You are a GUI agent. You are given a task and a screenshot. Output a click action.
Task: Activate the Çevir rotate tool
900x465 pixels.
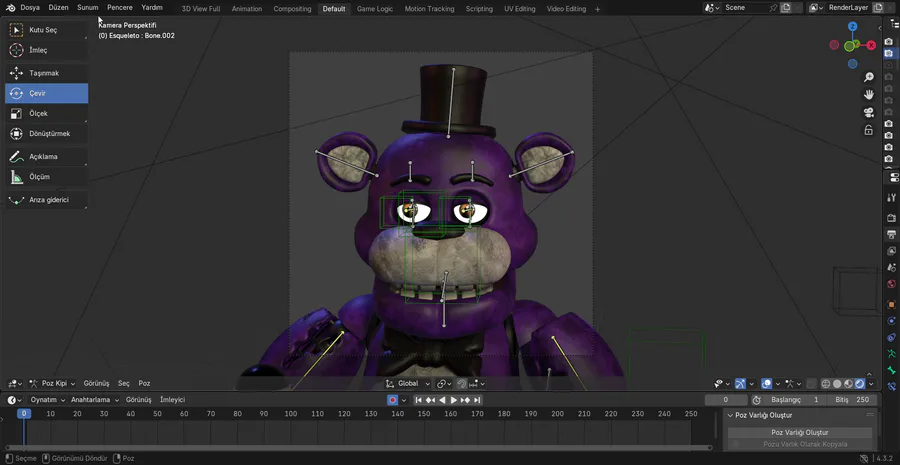(46, 93)
